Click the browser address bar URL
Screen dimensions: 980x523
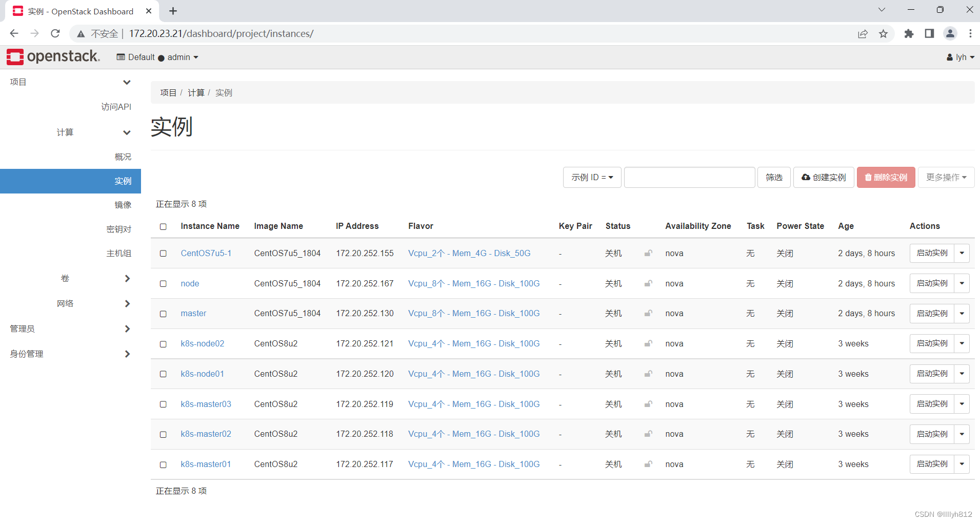click(x=221, y=33)
